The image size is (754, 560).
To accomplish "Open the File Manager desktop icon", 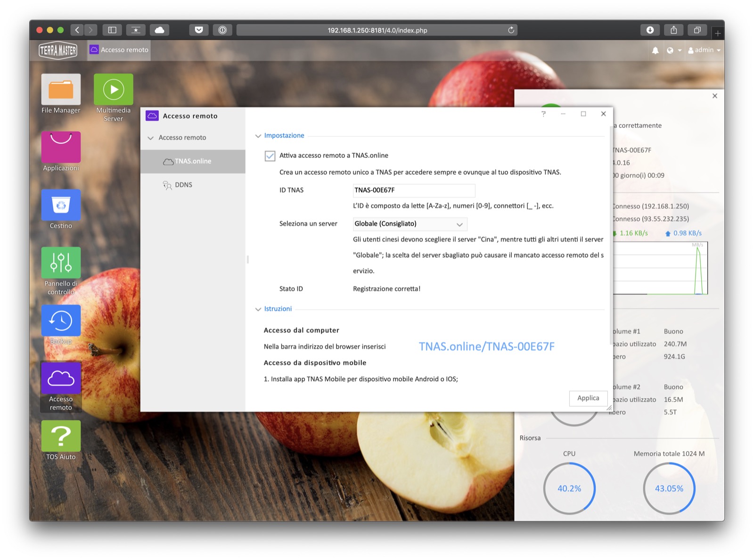I will point(61,94).
